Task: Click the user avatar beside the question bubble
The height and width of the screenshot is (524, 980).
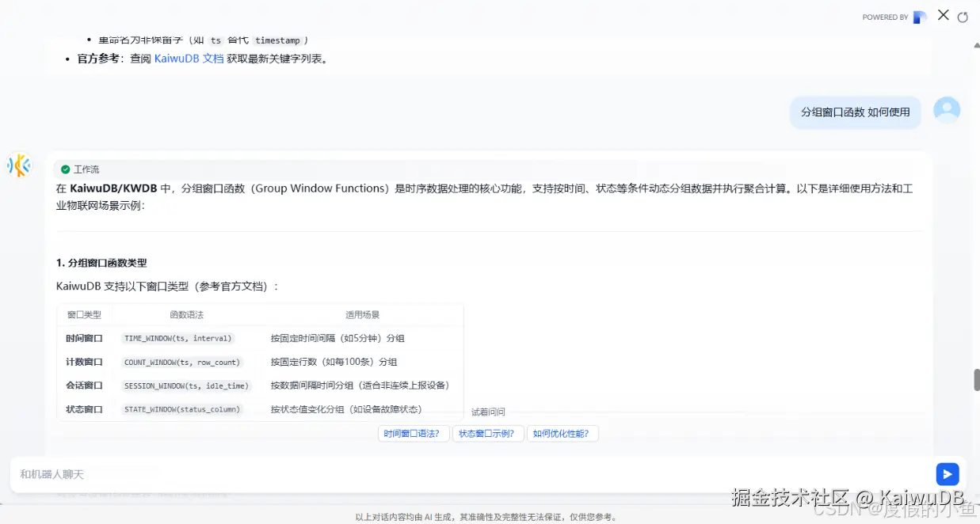Action: point(947,110)
